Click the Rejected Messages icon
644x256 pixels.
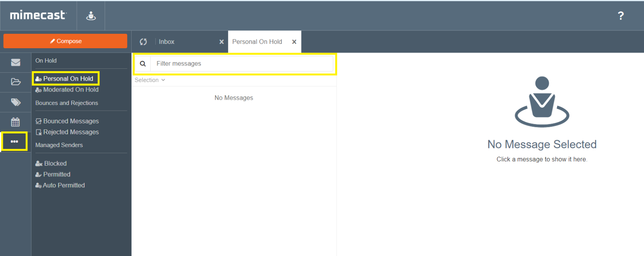tap(39, 132)
